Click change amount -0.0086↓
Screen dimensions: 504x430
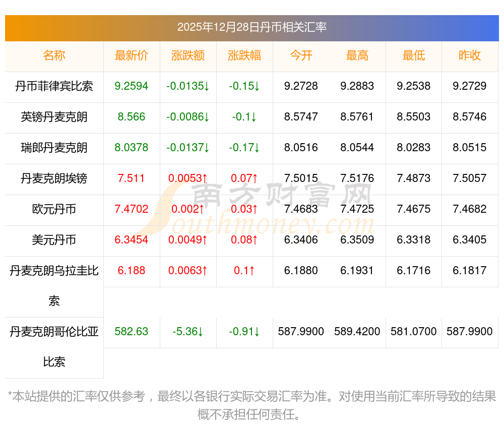(188, 116)
